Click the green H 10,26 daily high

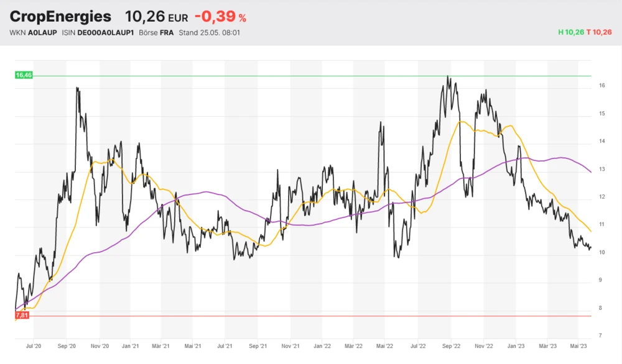point(571,32)
